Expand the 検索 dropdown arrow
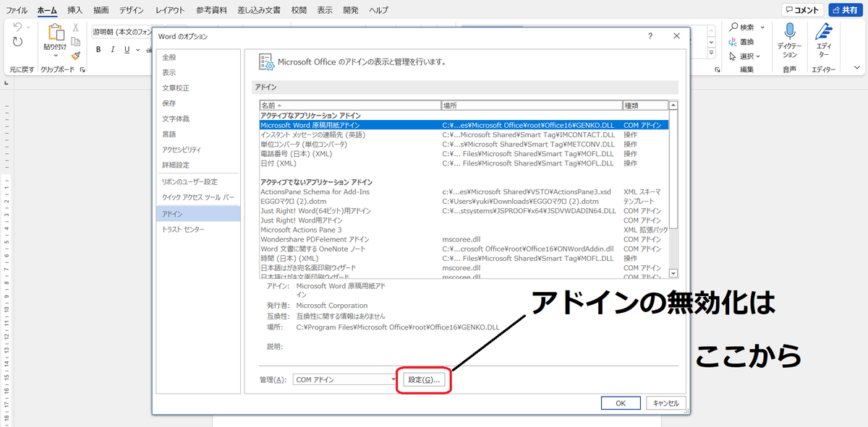 point(762,27)
